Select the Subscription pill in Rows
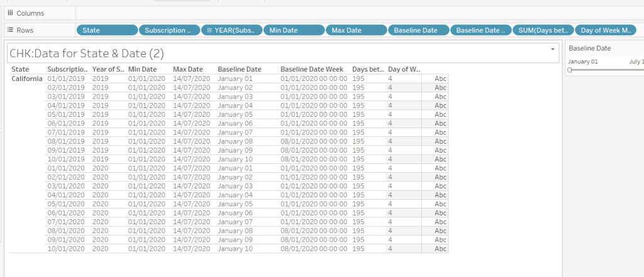Image resolution: width=644 pixels, height=277 pixels. tap(169, 30)
